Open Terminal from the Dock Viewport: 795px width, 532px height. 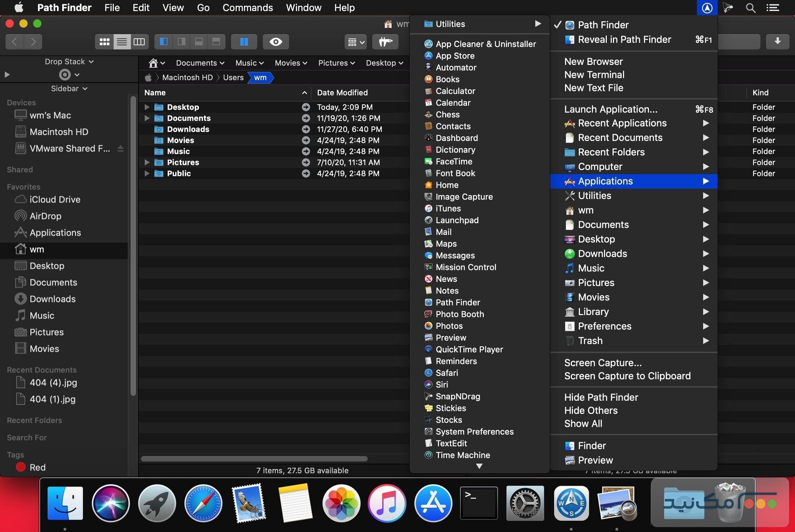click(x=478, y=503)
